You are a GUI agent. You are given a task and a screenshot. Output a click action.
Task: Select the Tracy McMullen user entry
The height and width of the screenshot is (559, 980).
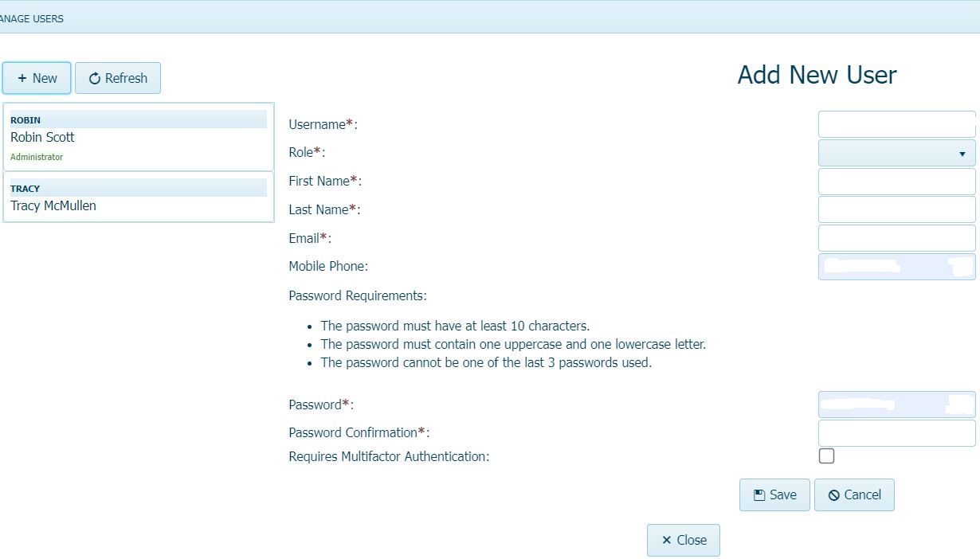(138, 199)
